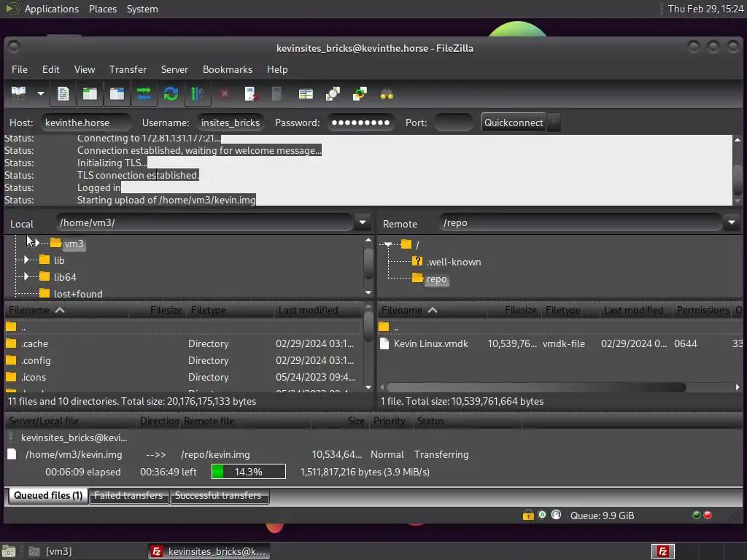The width and height of the screenshot is (747, 560).
Task: Cancel current operation red X icon
Action: (x=225, y=93)
